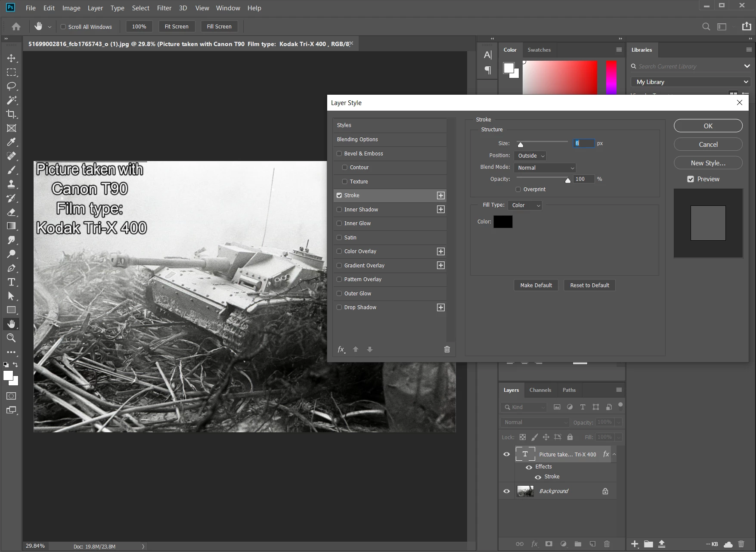
Task: Uncheck the Preview checkbox
Action: point(691,179)
